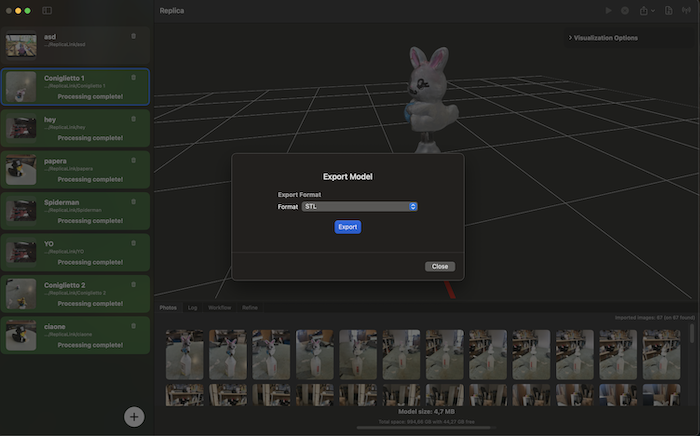Click the wireless broadcast icon

coord(687,10)
